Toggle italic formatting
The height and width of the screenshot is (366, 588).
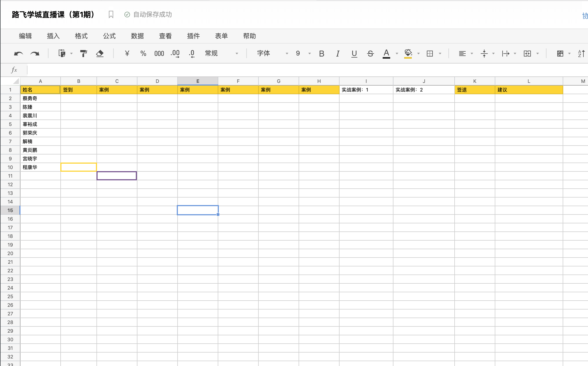coord(338,54)
